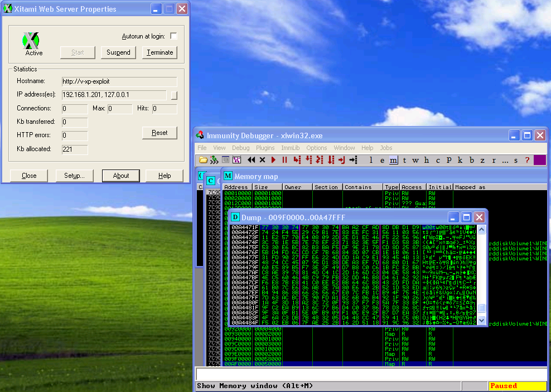Enable the Autorun at login checkbox
The height and width of the screenshot is (392, 551).
click(x=173, y=36)
